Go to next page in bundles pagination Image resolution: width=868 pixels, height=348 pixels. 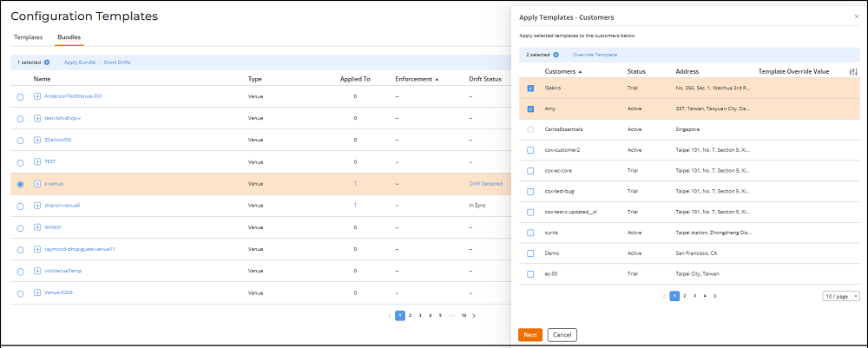474,316
